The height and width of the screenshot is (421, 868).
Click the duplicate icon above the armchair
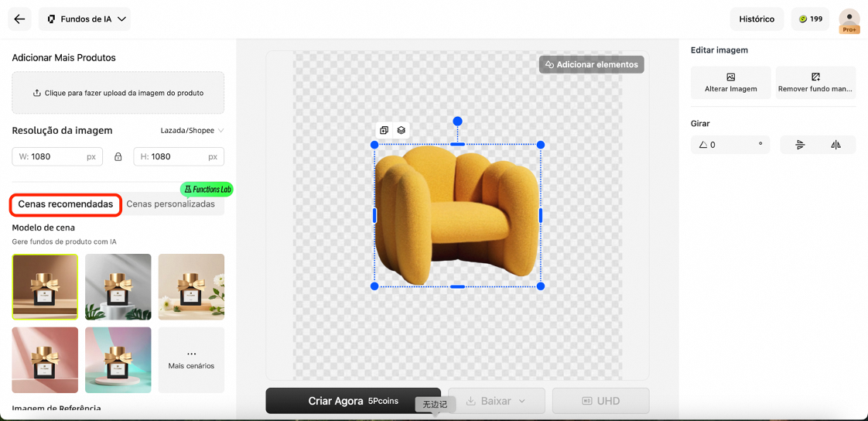click(384, 130)
